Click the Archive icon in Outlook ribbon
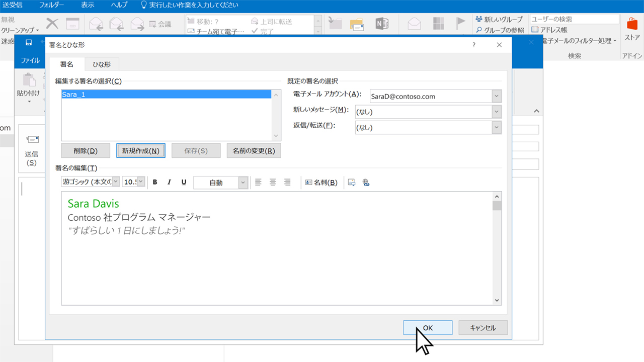Screen dimensions: 644x362 [x=73, y=24]
